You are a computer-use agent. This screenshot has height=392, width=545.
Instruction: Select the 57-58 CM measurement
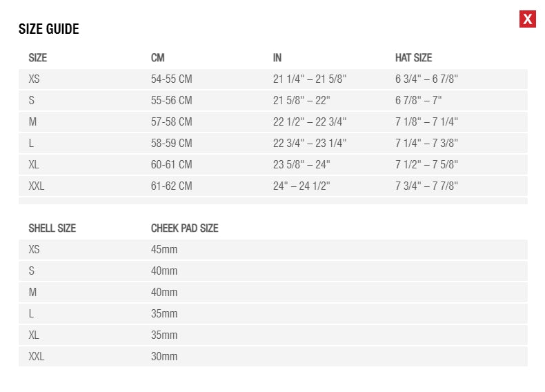pyautogui.click(x=171, y=122)
